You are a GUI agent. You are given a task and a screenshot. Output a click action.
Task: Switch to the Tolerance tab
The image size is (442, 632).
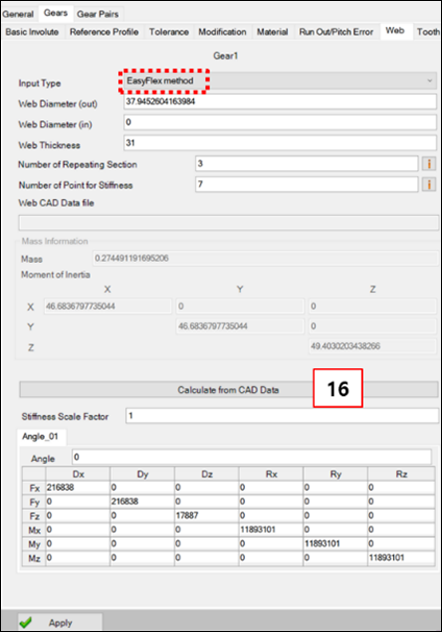coord(169,32)
